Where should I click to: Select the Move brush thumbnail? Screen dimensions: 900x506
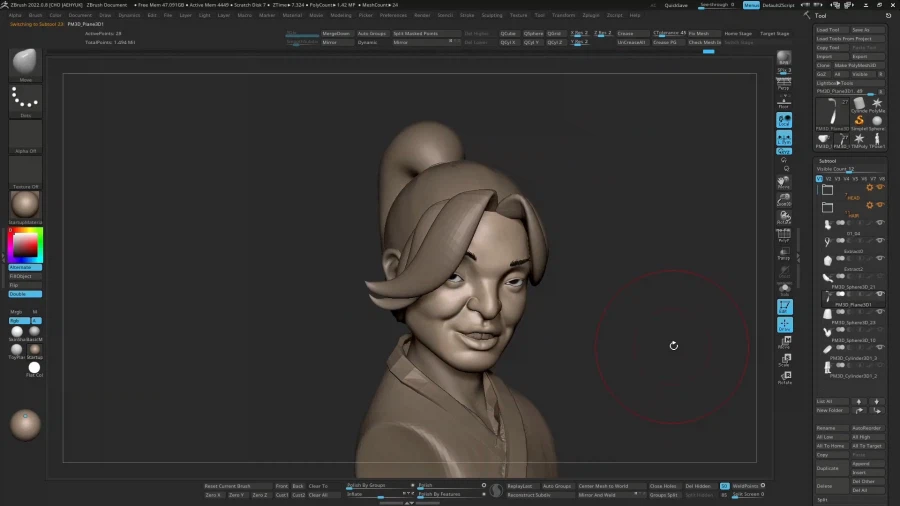(x=25, y=64)
